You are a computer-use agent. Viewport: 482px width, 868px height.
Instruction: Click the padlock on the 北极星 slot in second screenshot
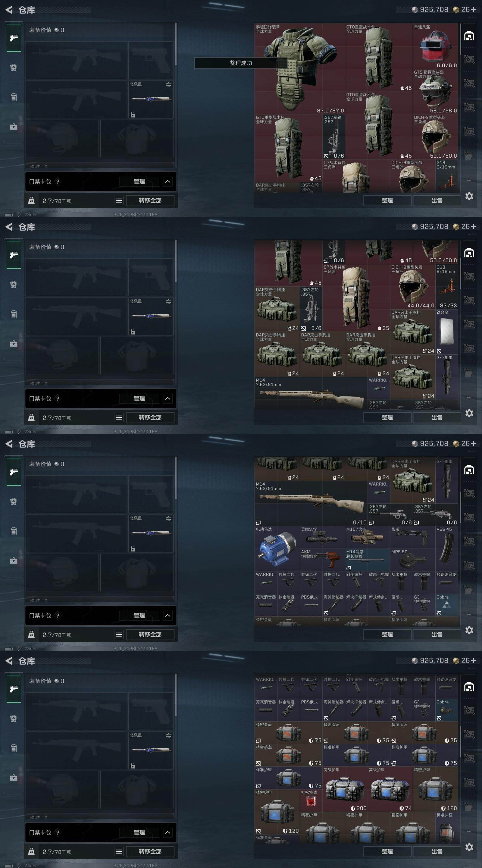(133, 332)
